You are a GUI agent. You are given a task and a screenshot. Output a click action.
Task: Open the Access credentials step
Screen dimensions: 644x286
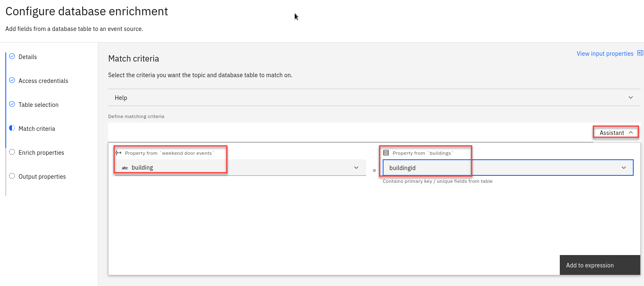click(43, 81)
